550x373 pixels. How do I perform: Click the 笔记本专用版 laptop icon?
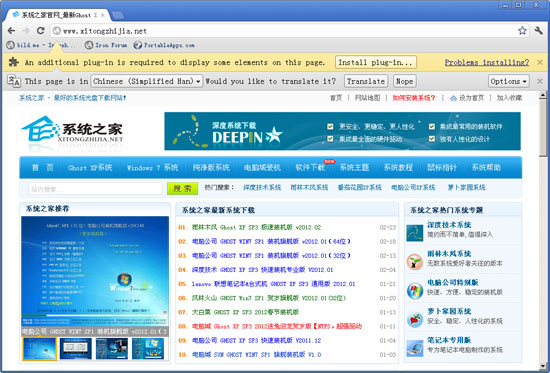point(415,348)
